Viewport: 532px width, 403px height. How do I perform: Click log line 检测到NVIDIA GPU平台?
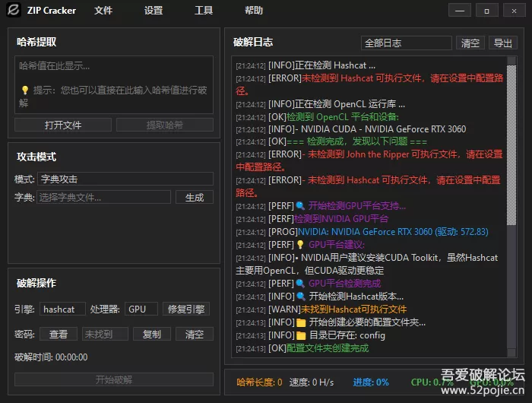(312, 219)
